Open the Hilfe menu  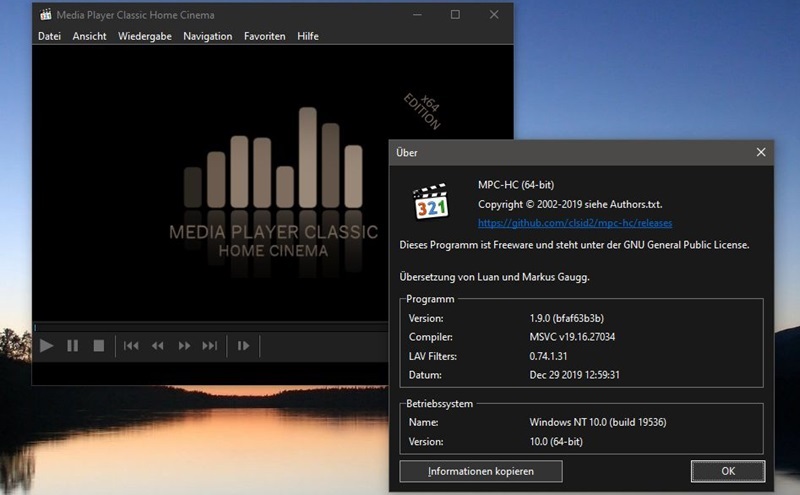click(x=308, y=36)
